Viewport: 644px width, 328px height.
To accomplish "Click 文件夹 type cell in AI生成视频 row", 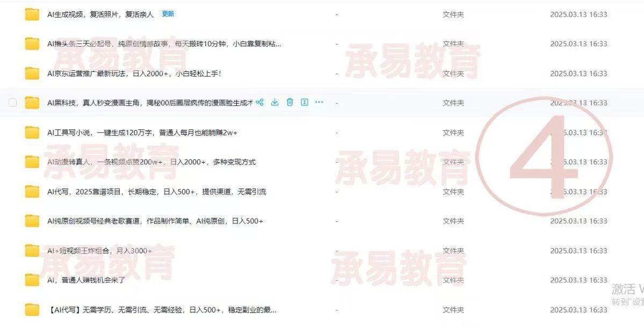I will [453, 14].
